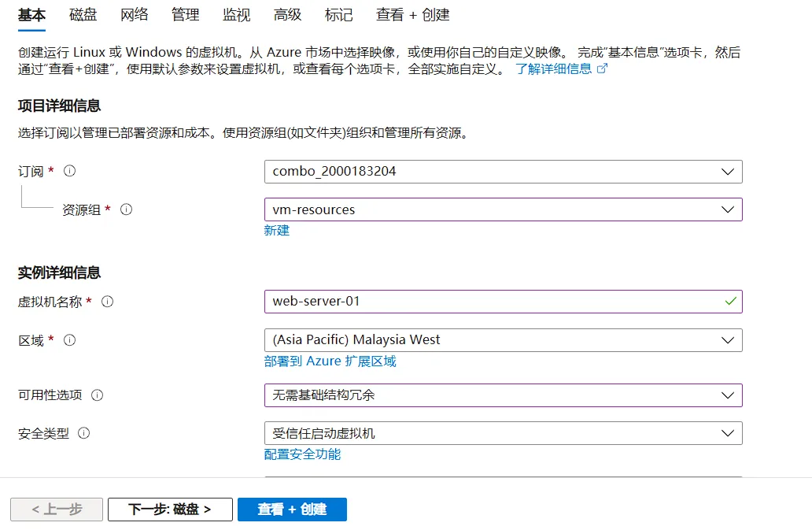Open the 标记 tab
The image size is (812, 530).
338,14
